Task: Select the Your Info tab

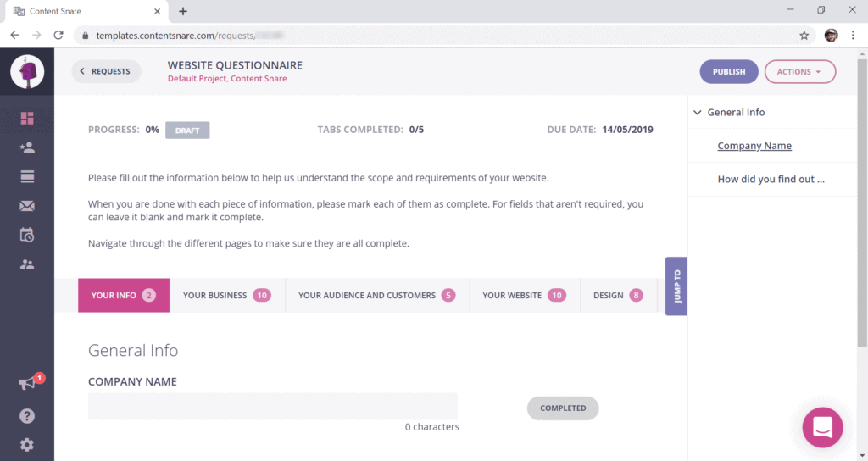Action: pos(124,295)
